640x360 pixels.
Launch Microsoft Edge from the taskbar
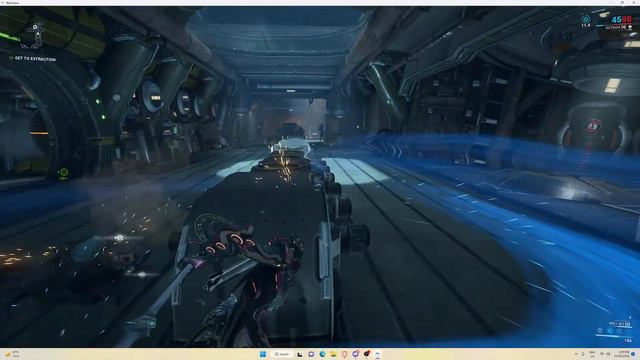(322, 354)
